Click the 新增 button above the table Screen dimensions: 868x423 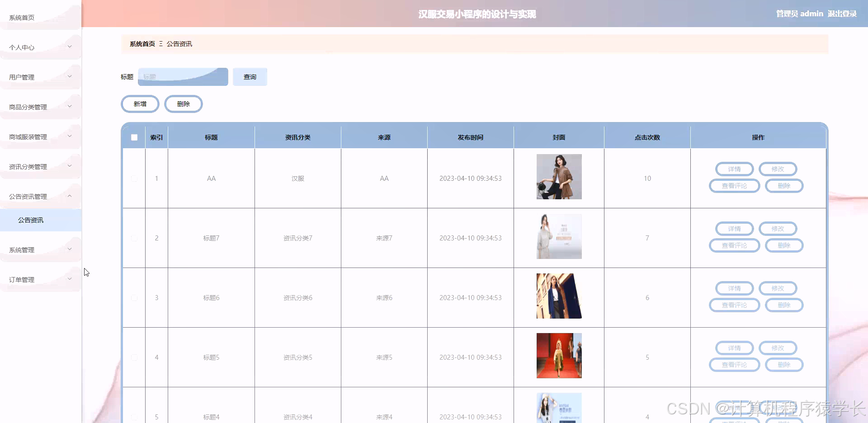(x=140, y=104)
